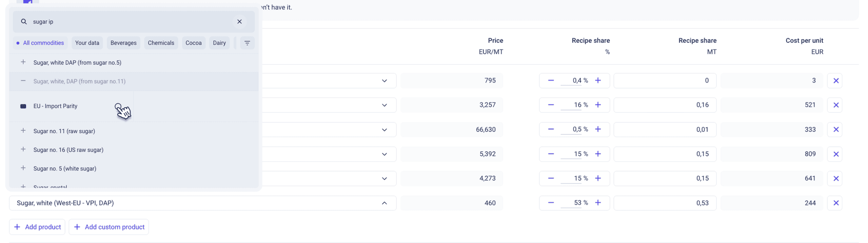Add Sugar no. 11 (raw sugar) with plus icon

[x=23, y=131]
